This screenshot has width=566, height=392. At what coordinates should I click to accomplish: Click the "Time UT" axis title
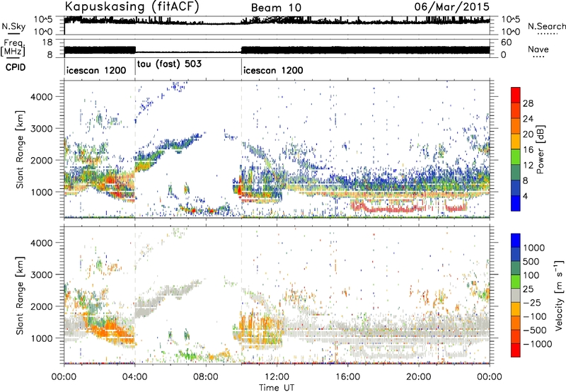tap(277, 388)
